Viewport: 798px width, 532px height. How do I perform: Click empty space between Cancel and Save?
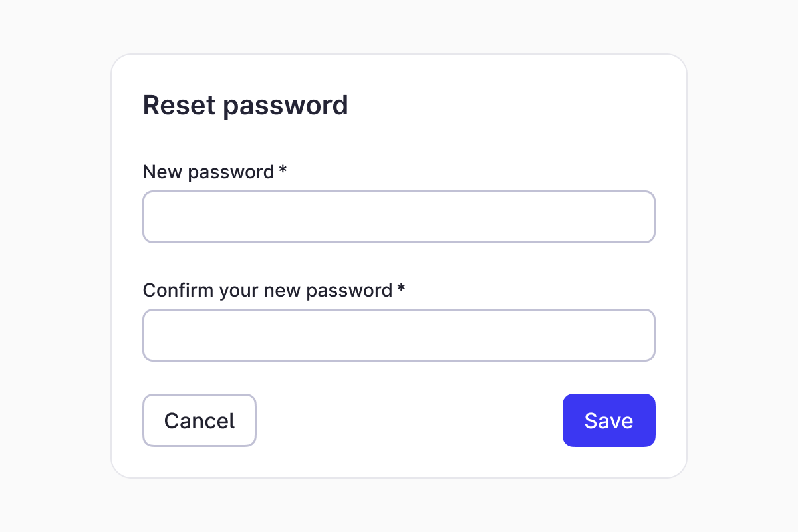click(x=409, y=420)
